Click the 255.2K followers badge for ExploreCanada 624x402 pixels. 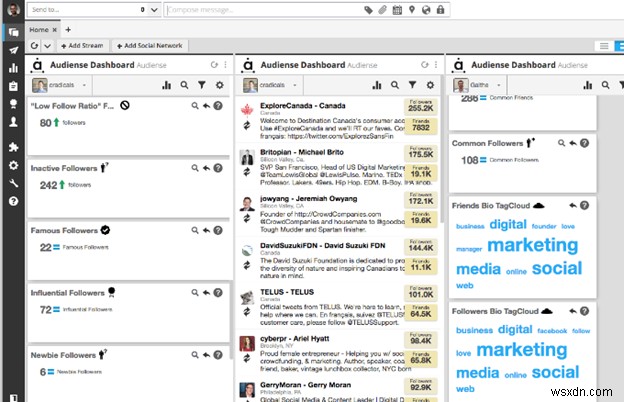tap(421, 105)
